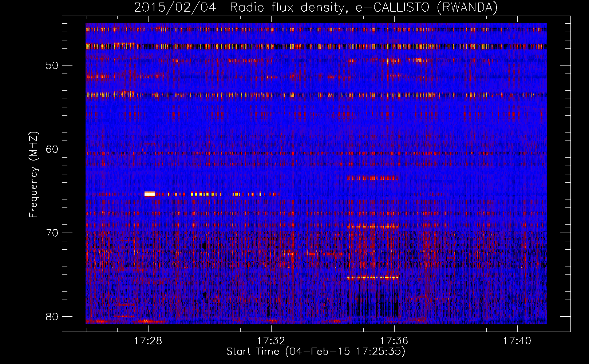Viewport: 589px width, 364px height.
Task: Click the 70 frequency tick label
Action: point(52,233)
